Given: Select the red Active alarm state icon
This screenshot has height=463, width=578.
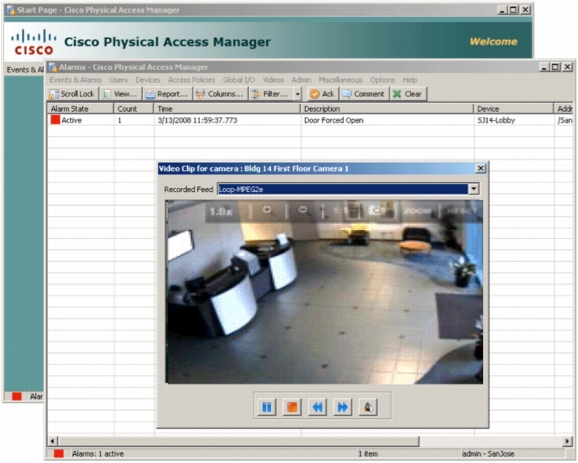Looking at the screenshot, I should (55, 120).
